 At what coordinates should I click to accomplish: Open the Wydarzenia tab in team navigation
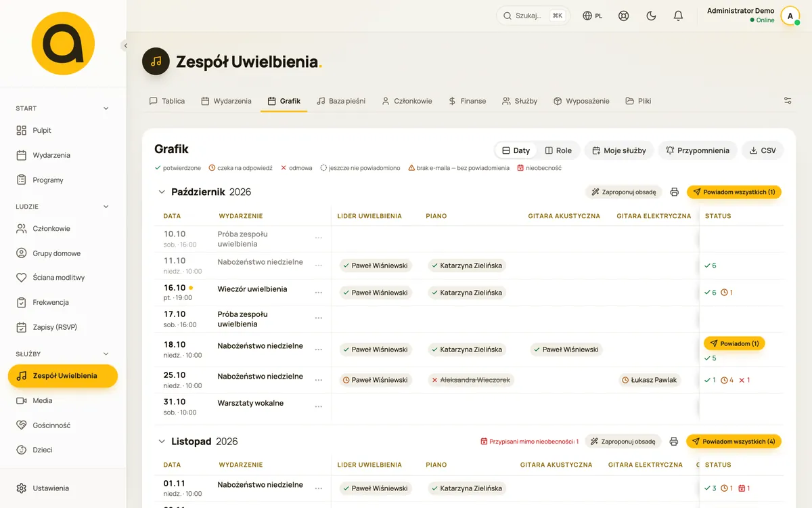tap(226, 101)
